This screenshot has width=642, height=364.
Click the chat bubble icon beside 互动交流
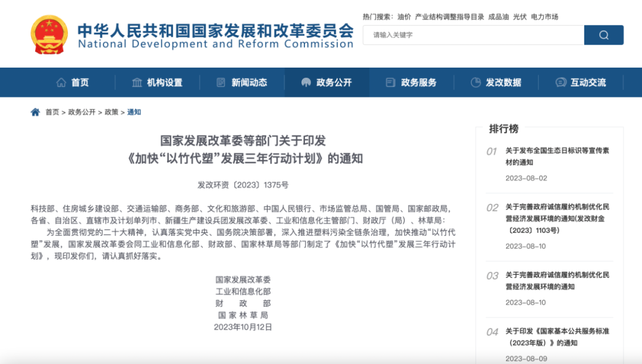point(561,83)
